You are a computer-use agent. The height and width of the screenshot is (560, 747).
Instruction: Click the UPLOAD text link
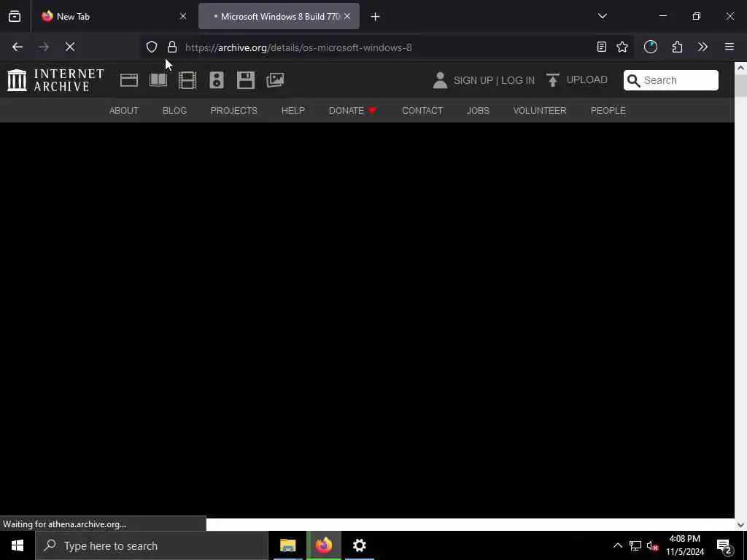[587, 79]
